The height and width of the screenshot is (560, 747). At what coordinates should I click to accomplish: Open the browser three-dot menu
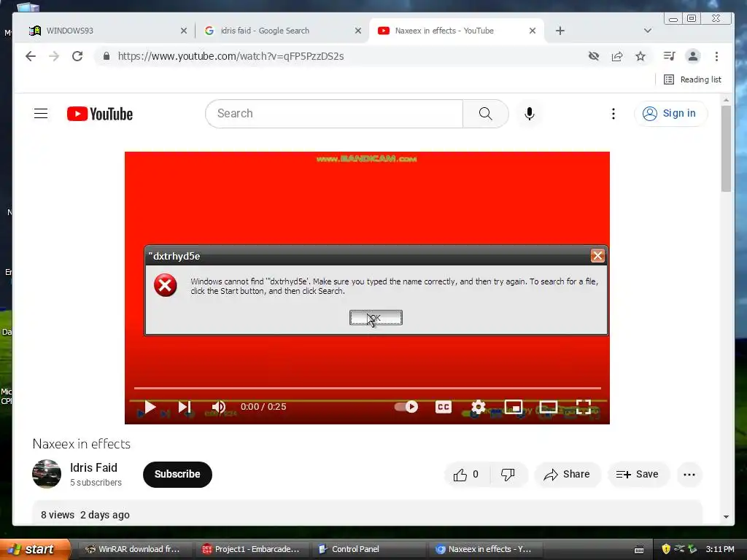tap(716, 56)
